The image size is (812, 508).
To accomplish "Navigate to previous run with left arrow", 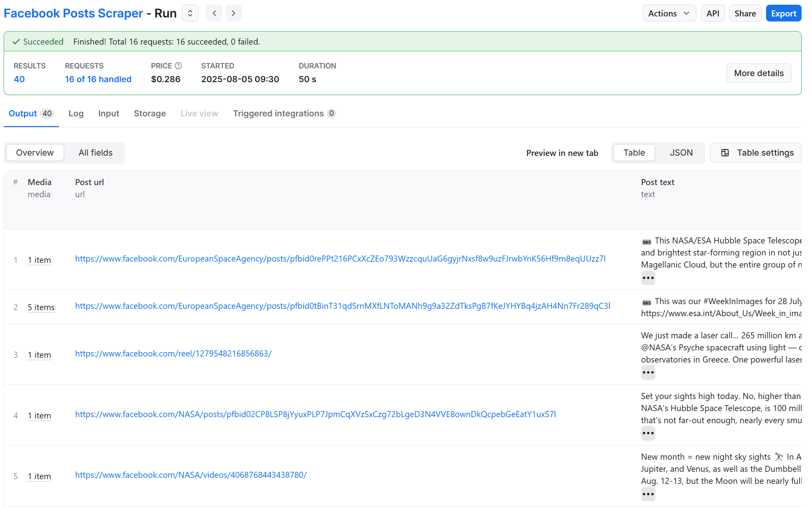I will 214,13.
